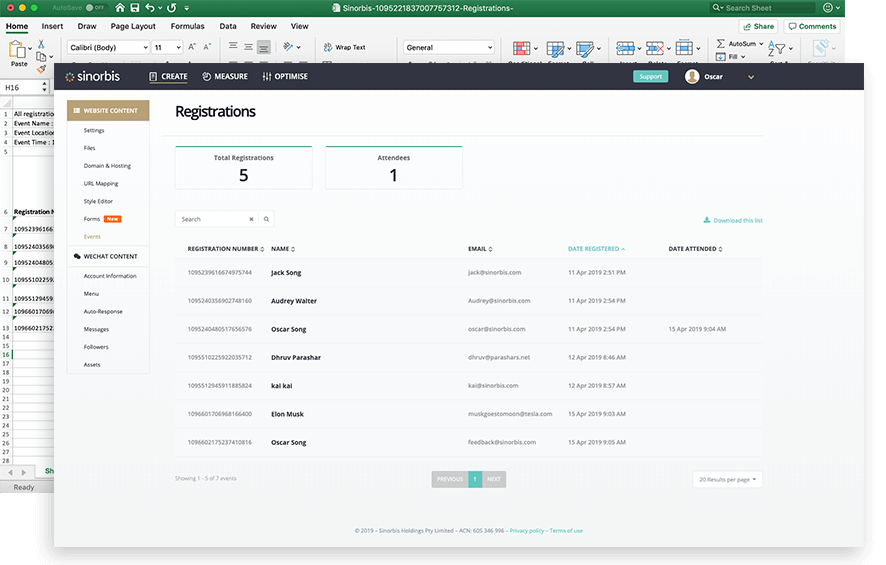Open the Data tab in Excel
This screenshot has height=565, width=886.
[x=228, y=26]
